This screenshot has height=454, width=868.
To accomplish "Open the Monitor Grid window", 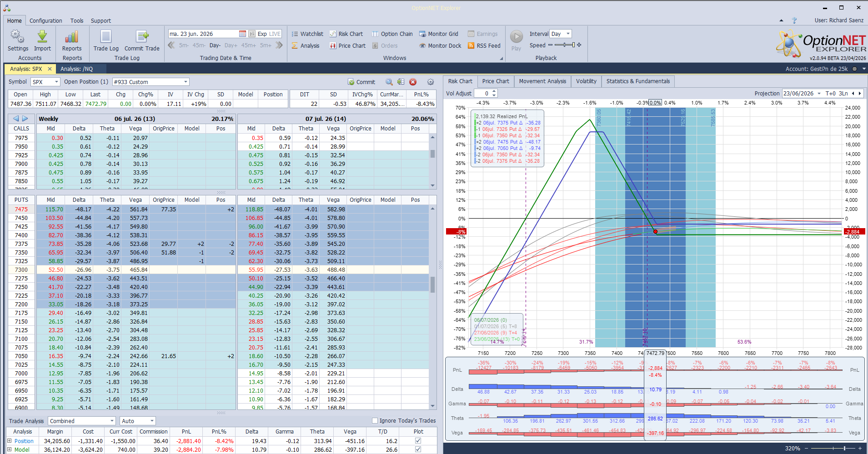I will coord(438,34).
